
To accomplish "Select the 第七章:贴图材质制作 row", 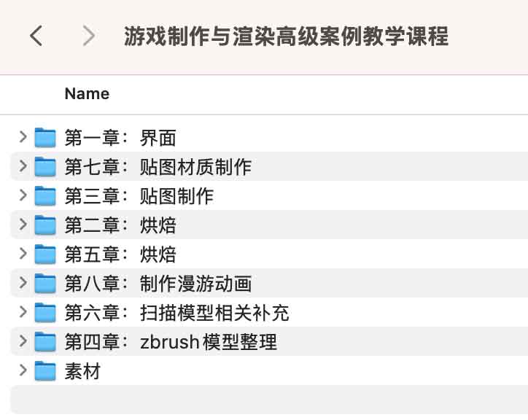I will point(292,166).
